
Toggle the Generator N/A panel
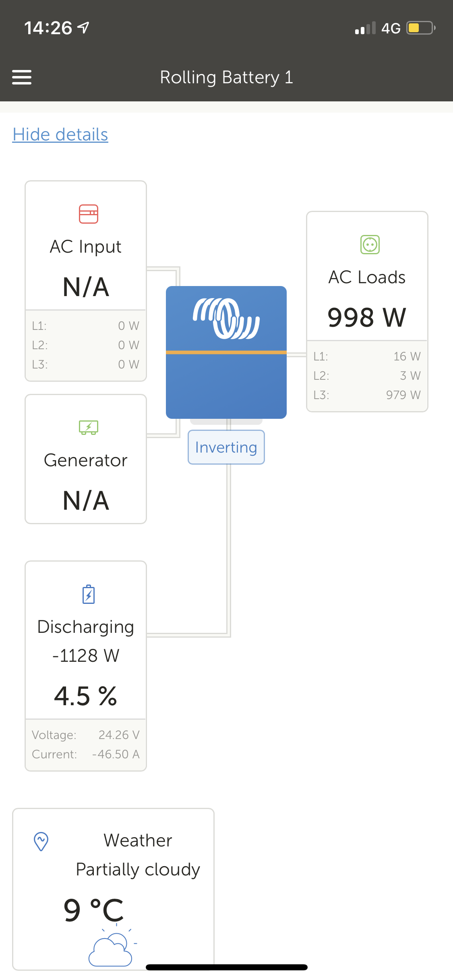click(85, 500)
